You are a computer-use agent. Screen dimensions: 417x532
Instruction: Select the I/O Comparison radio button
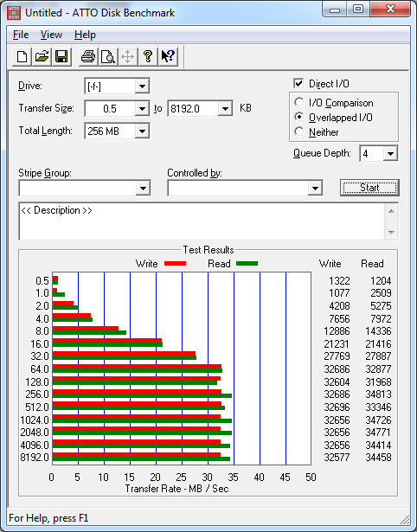pos(299,102)
